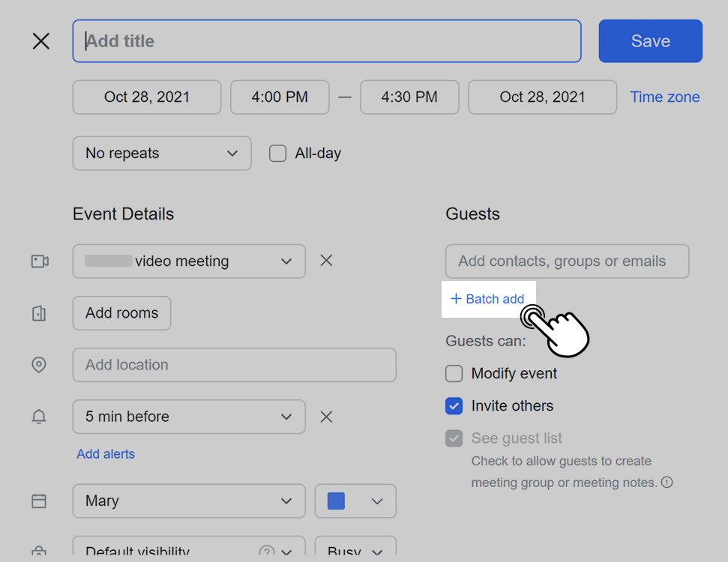The height and width of the screenshot is (562, 728).
Task: Select the Oct 28 start date field
Action: (x=146, y=97)
